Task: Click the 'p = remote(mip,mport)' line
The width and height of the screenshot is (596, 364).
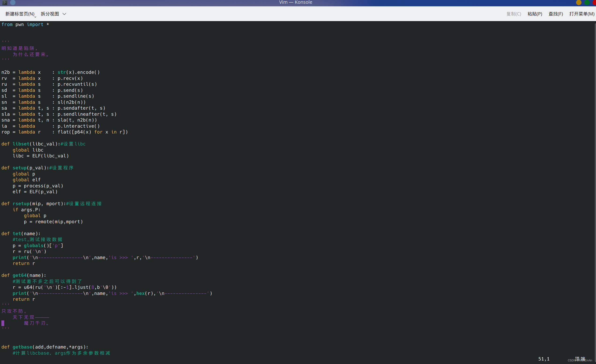Action: [53, 222]
